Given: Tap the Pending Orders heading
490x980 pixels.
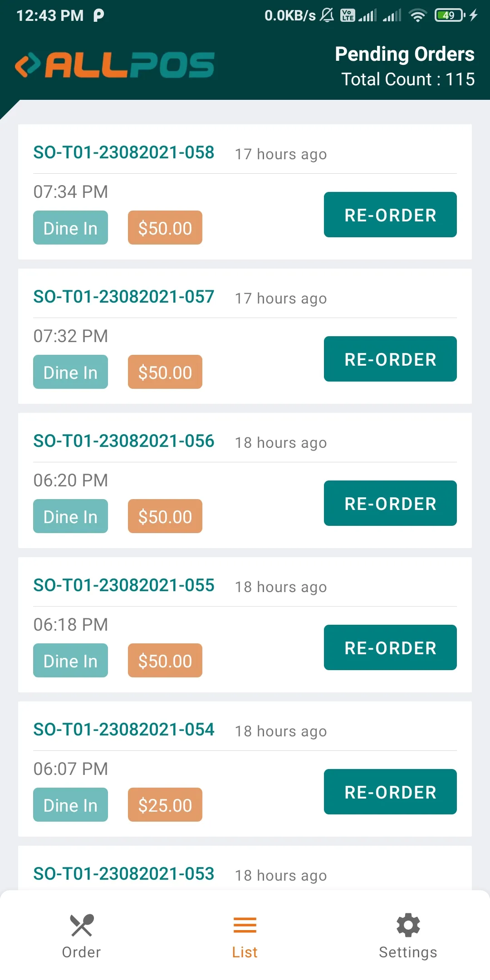Looking at the screenshot, I should pos(405,54).
